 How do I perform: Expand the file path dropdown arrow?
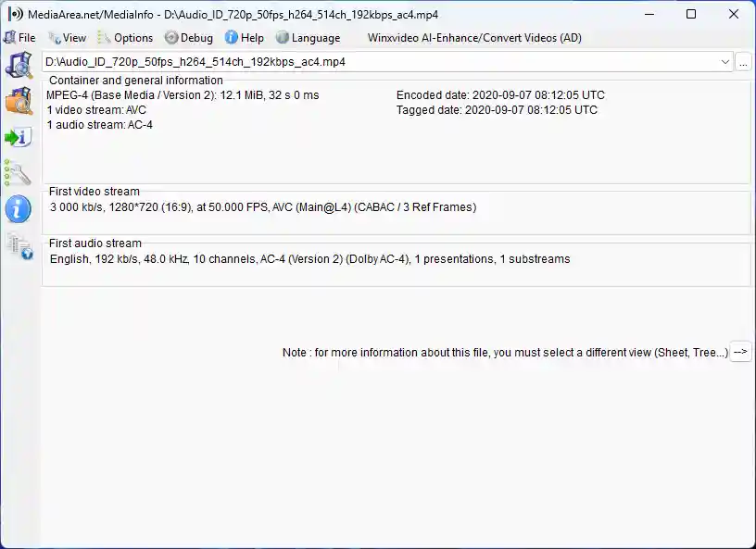click(724, 62)
